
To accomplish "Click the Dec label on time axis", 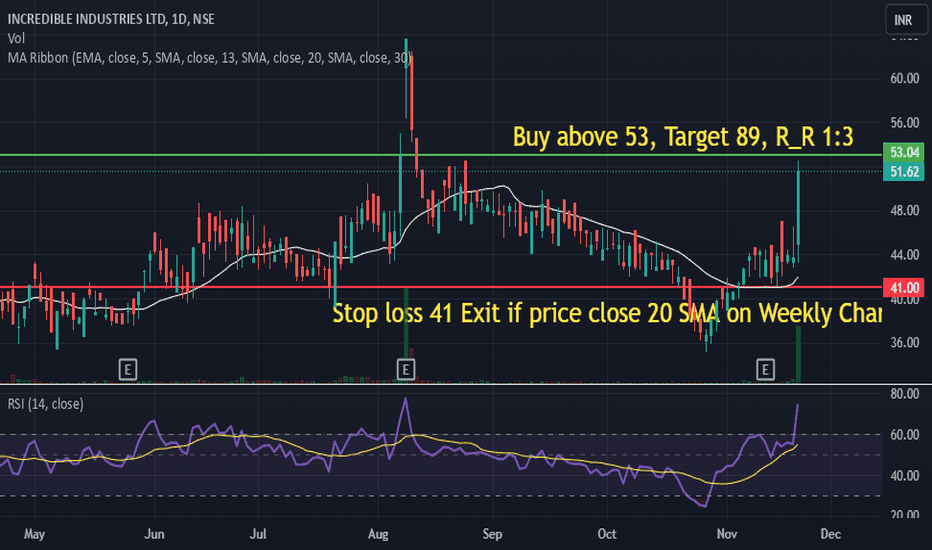I will coord(830,534).
